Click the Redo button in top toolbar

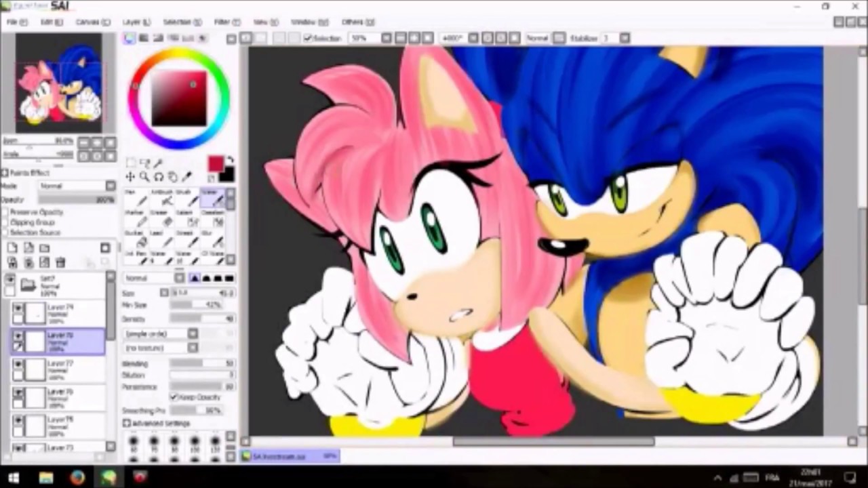261,39
